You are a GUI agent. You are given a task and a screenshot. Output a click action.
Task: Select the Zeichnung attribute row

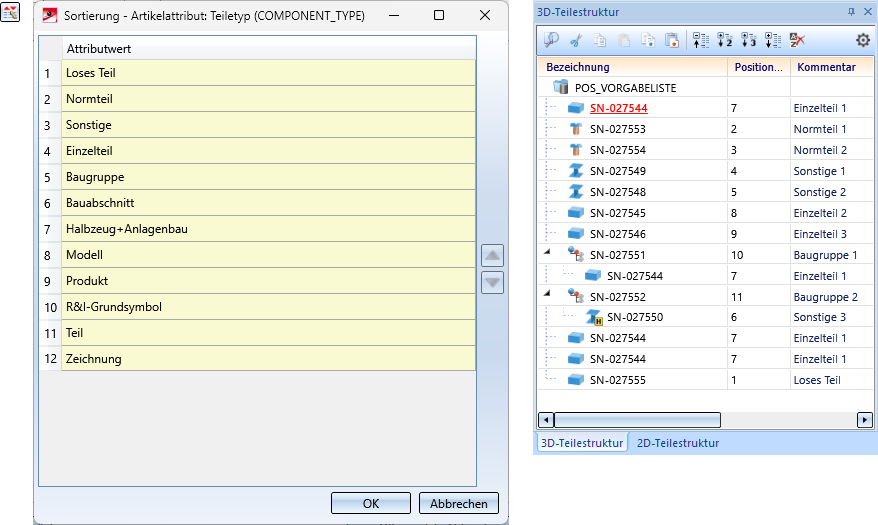pyautogui.click(x=269, y=359)
